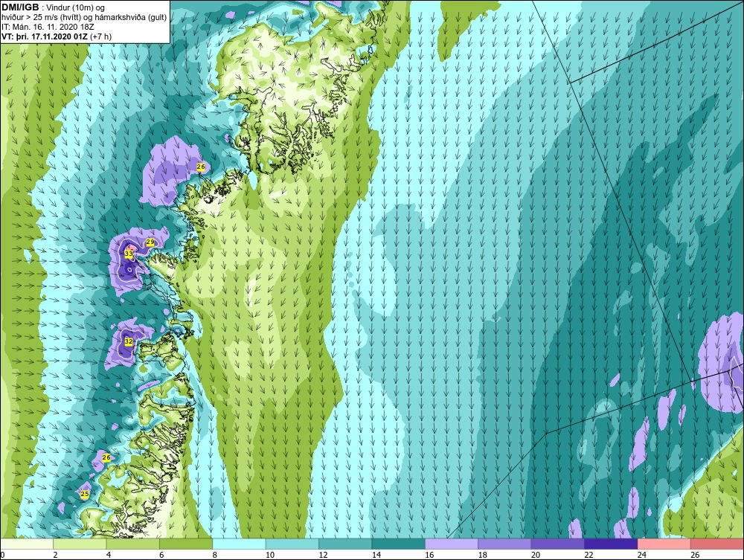The height and width of the screenshot is (560, 744).
Task: Click the legend scale number '10'
Action: [270, 555]
